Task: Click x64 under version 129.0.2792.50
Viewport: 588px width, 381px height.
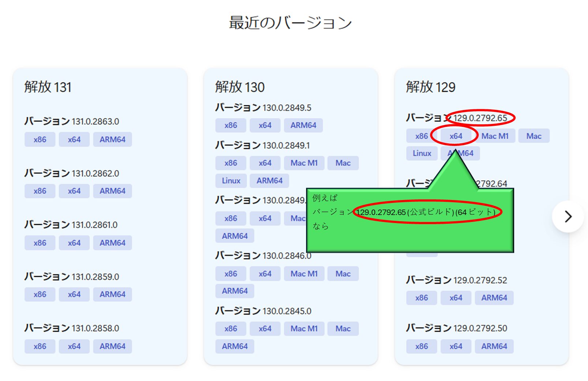Action: [x=456, y=346]
